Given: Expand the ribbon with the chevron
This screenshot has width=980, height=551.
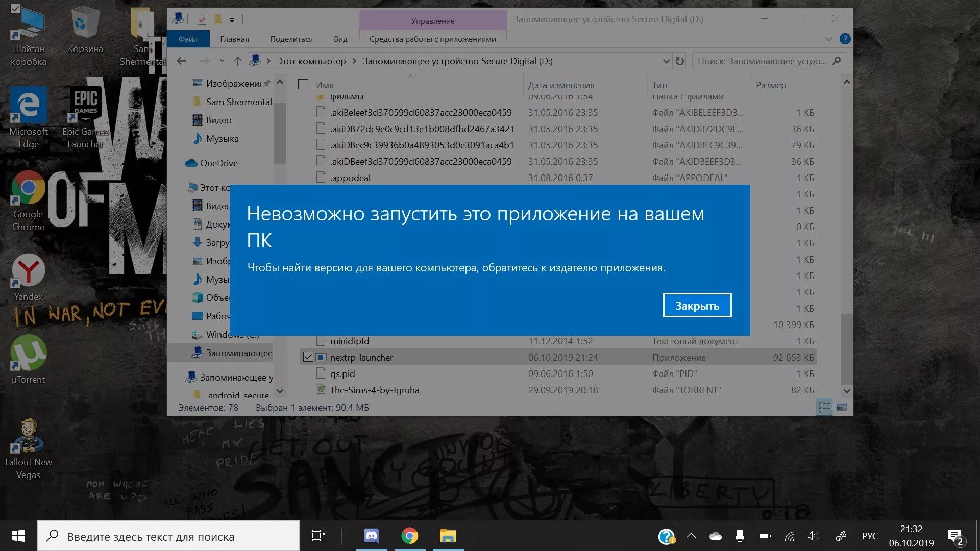Looking at the screenshot, I should (x=828, y=39).
